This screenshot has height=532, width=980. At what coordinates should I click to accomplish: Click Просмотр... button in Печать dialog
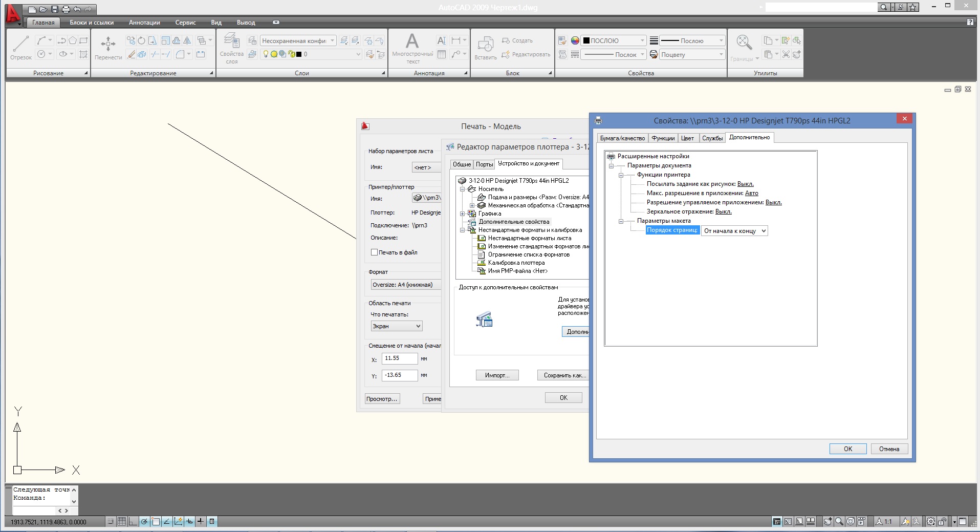click(x=382, y=399)
